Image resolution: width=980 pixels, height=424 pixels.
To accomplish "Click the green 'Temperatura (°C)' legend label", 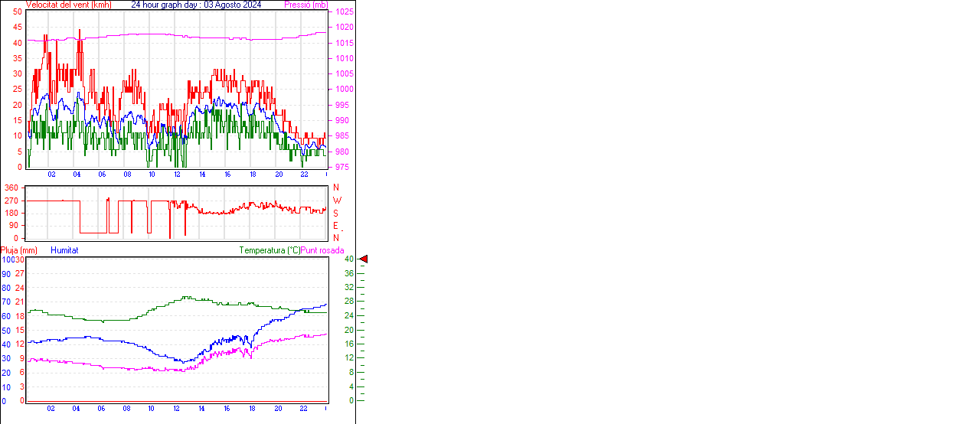I will tap(269, 250).
